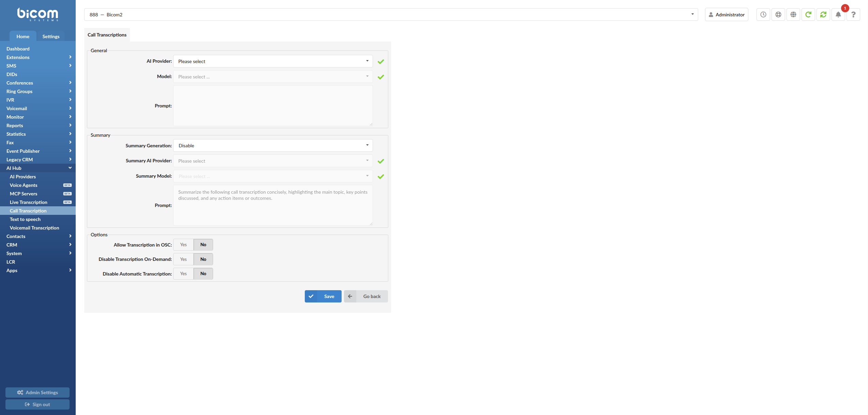Viewport: 868px width, 415px height.
Task: Open Dashboard in the sidebar
Action: point(38,49)
